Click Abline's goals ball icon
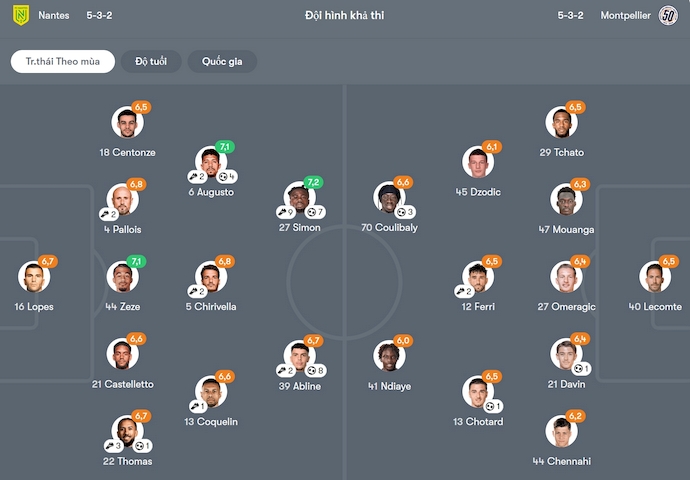The image size is (690, 480). pyautogui.click(x=311, y=370)
